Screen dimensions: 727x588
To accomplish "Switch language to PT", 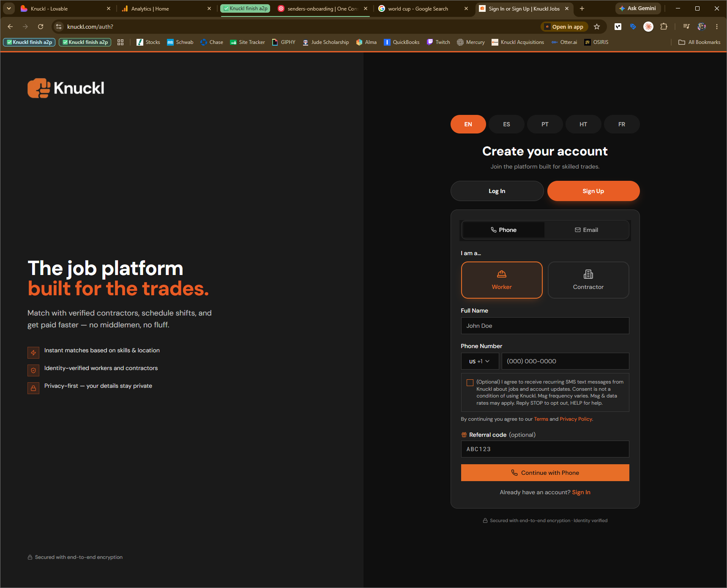I will (545, 124).
